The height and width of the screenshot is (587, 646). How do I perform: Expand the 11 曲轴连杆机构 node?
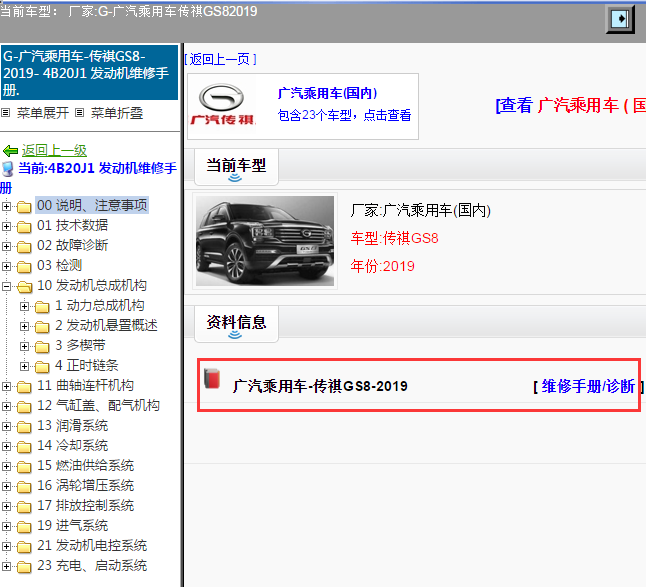[x=6, y=386]
